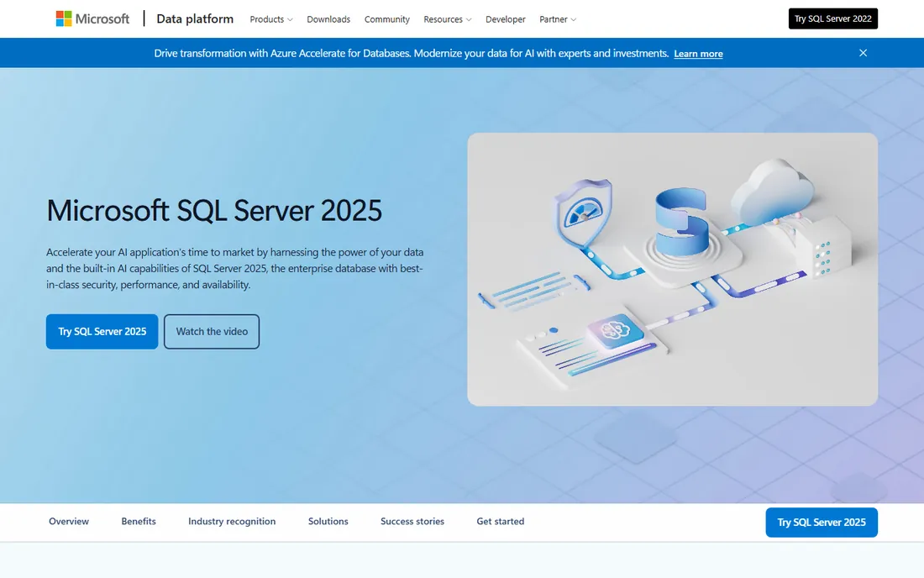
Task: Switch to the Success stories tab
Action: click(412, 522)
